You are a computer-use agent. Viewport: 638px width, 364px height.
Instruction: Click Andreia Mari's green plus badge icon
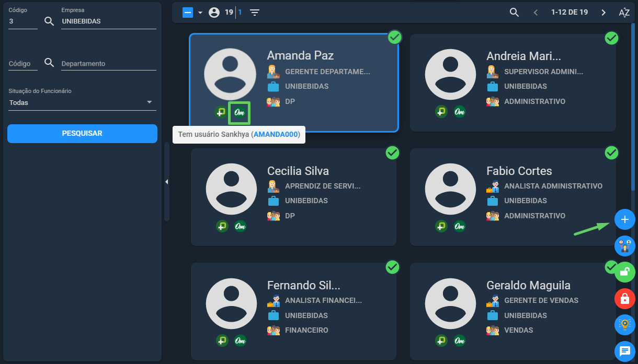click(441, 111)
